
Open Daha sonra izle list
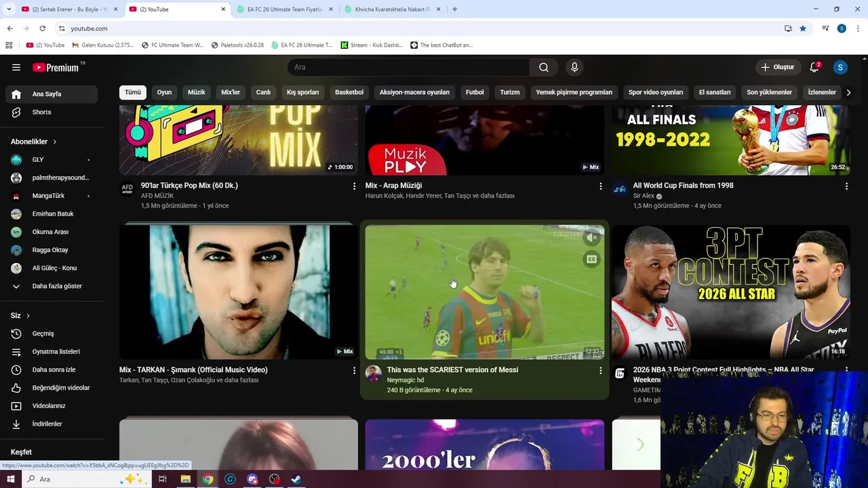pyautogui.click(x=52, y=369)
